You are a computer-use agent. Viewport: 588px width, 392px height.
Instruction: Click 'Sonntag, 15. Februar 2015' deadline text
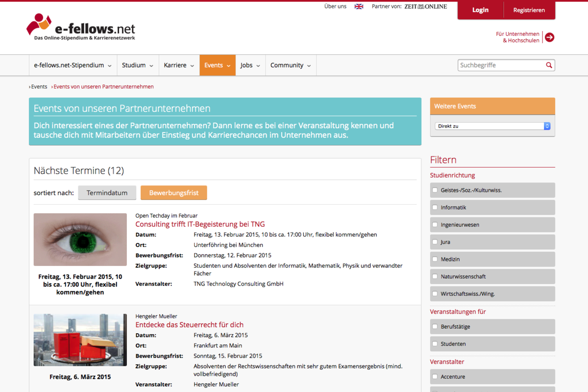(x=228, y=356)
